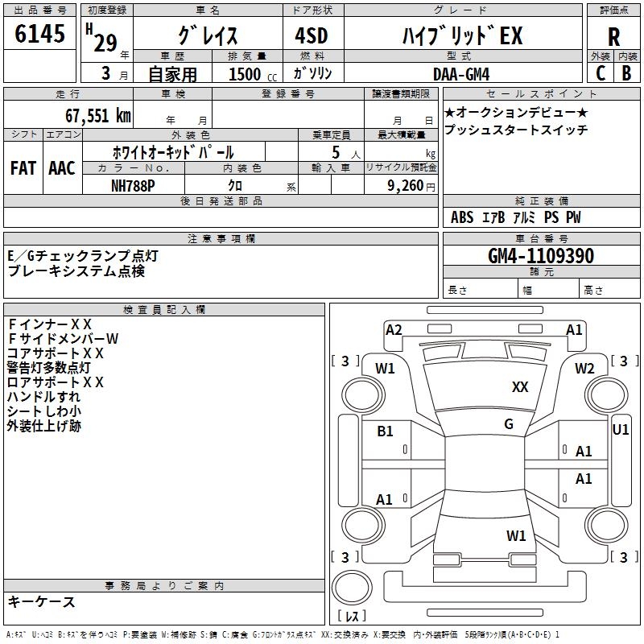Select the G windshield chip marker
The image size is (644, 644).
(x=509, y=424)
